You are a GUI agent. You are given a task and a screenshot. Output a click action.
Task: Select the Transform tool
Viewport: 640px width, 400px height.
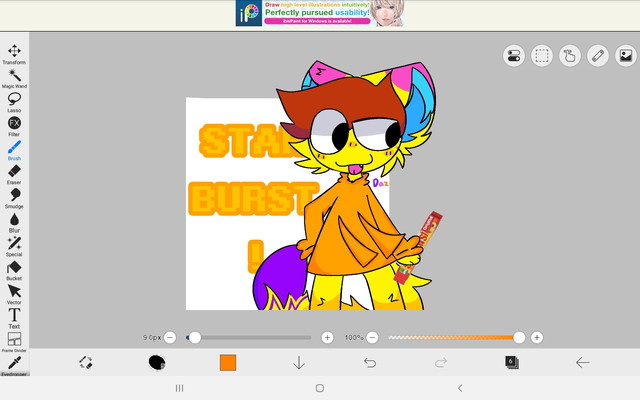[x=14, y=54]
